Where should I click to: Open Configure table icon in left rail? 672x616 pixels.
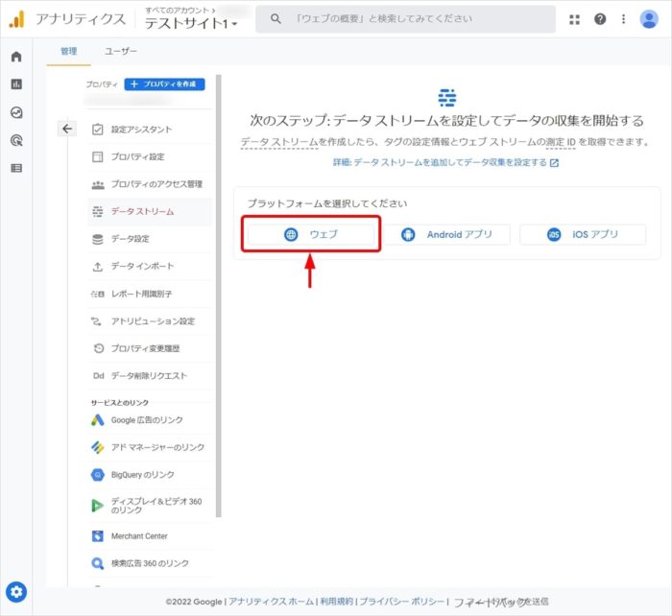click(x=16, y=168)
